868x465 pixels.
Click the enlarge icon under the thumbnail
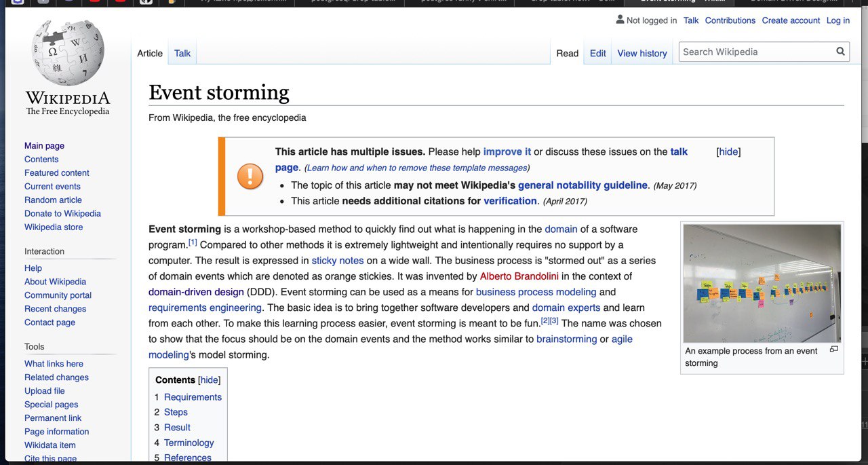point(834,350)
